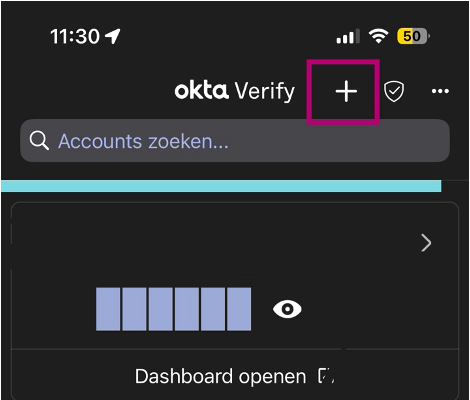This screenshot has height=400, width=470.
Task: Click the magnifier icon in search bar
Action: (x=39, y=141)
